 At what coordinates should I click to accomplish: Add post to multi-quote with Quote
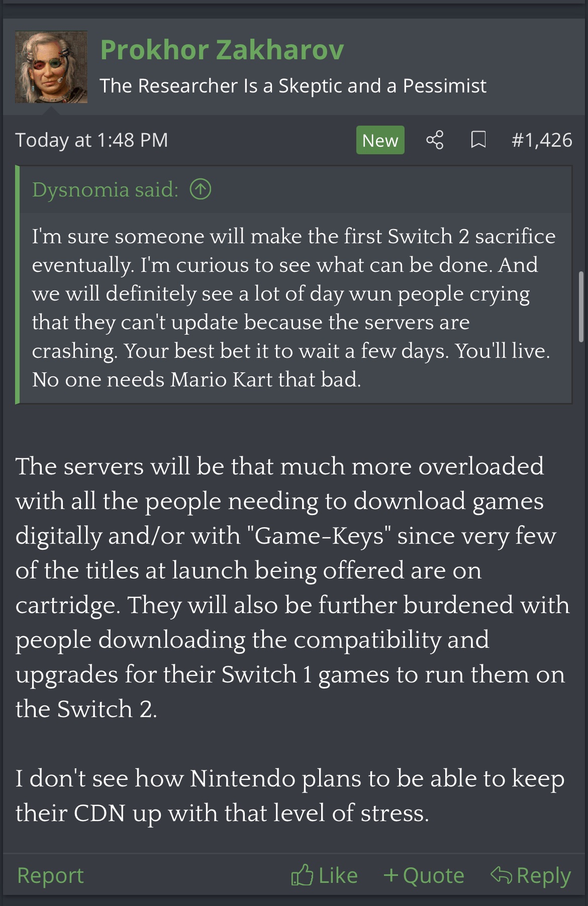coord(433,875)
